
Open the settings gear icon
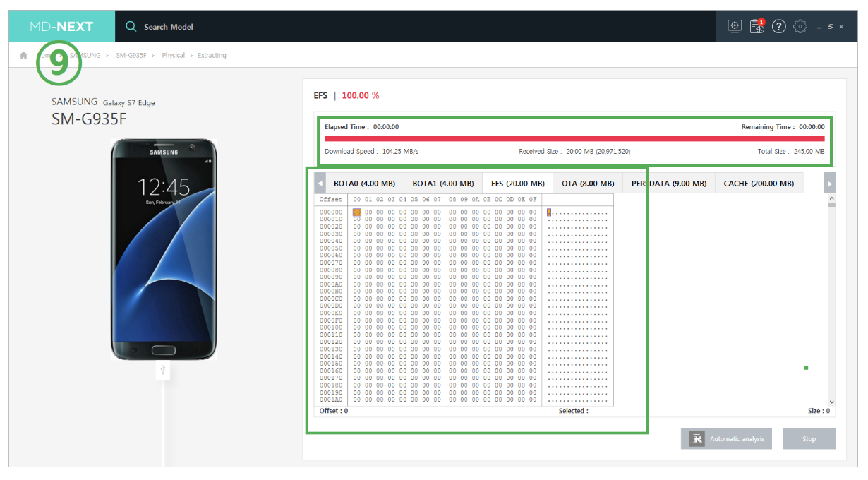800,26
